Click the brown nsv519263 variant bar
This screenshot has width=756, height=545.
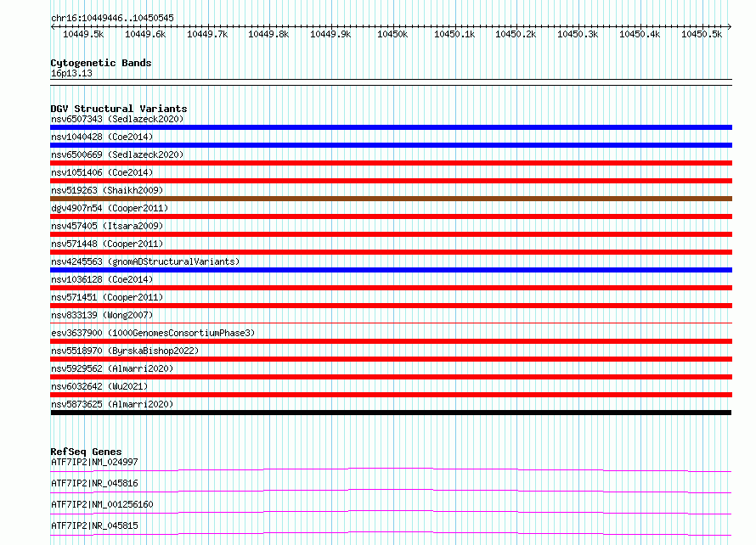pyautogui.click(x=391, y=199)
